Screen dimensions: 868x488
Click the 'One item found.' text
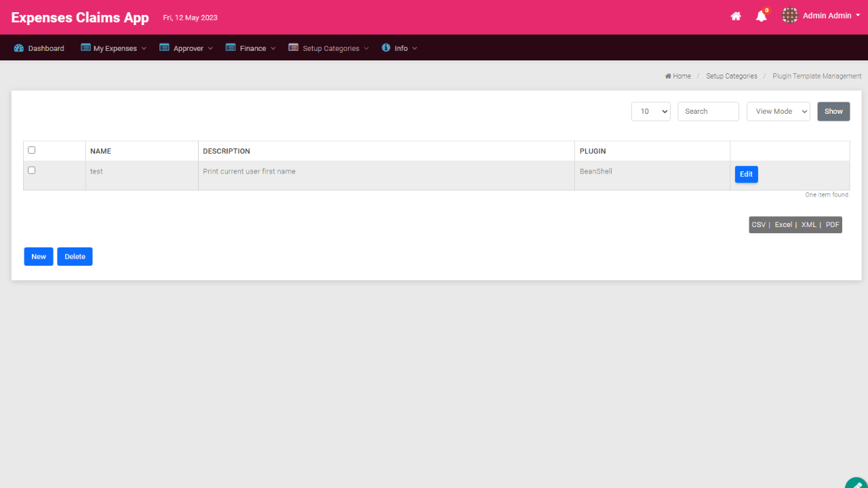827,195
